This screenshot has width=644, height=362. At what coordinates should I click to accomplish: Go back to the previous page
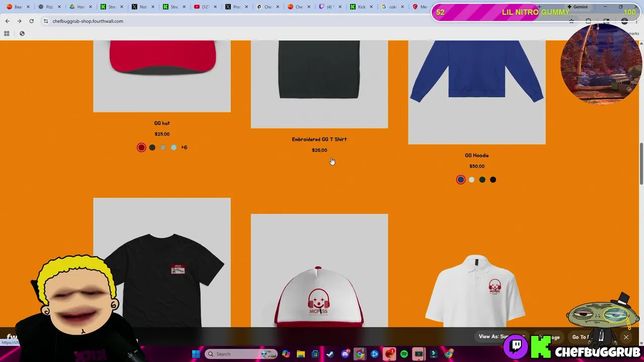pos(7,21)
